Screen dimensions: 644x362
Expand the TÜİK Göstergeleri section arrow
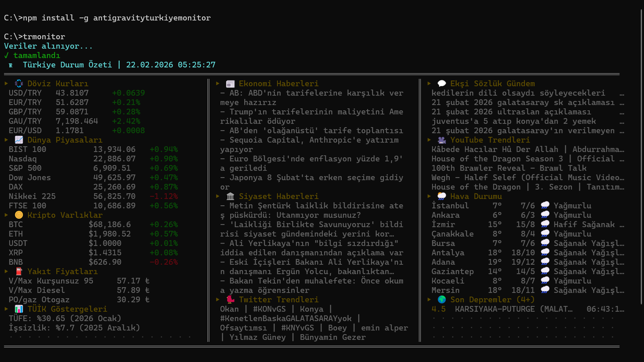6,309
